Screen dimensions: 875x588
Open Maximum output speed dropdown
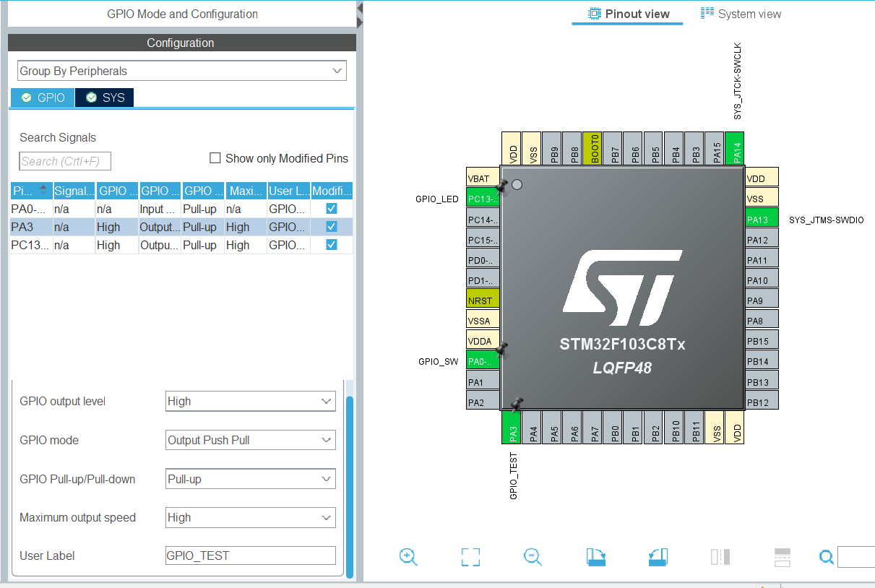(251, 517)
